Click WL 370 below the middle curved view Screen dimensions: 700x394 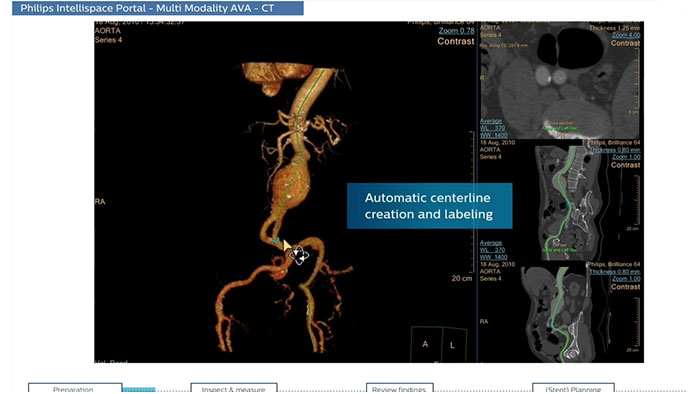click(x=493, y=250)
